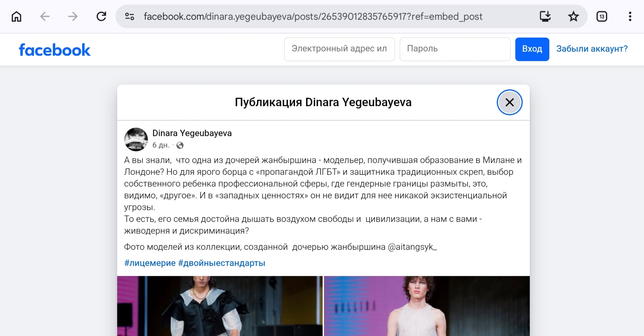The height and width of the screenshot is (336, 644).
Task: Open Dinara Yegeubayeva author name link
Action: (192, 133)
